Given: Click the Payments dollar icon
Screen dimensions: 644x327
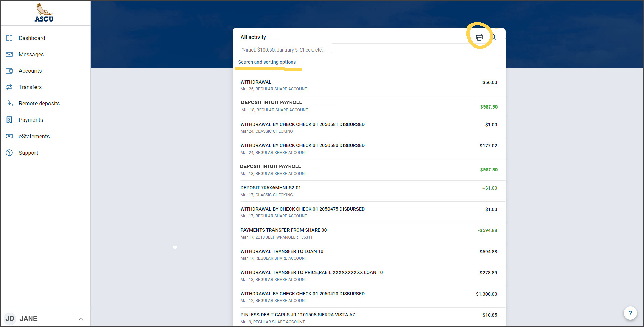Looking at the screenshot, I should [9, 120].
